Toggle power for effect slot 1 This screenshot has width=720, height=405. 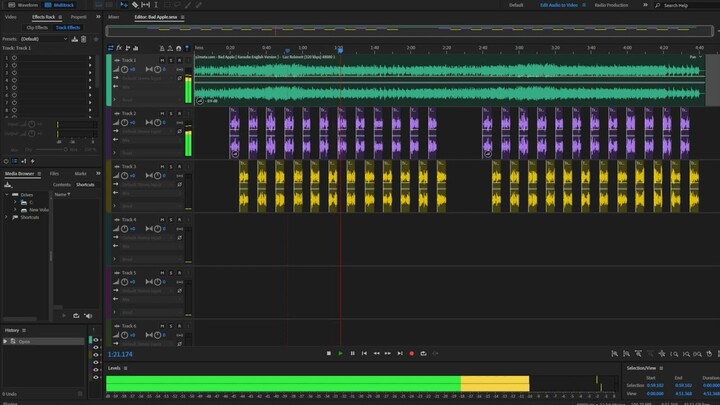tap(15, 58)
